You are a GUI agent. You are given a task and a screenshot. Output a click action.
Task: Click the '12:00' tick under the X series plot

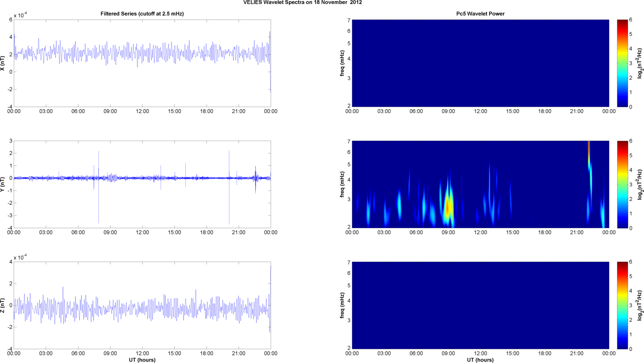142,111
